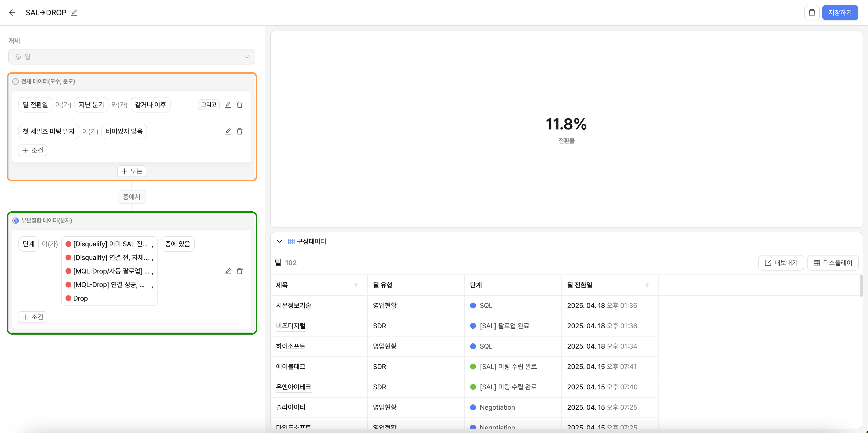The image size is (868, 433).
Task: Collapse the 구성데이터 section
Action: pyautogui.click(x=279, y=241)
